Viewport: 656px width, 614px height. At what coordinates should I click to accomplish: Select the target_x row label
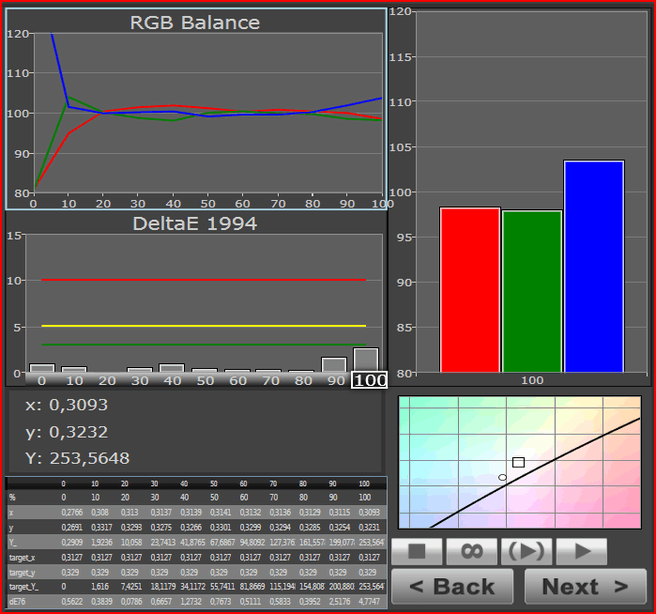[x=22, y=557]
